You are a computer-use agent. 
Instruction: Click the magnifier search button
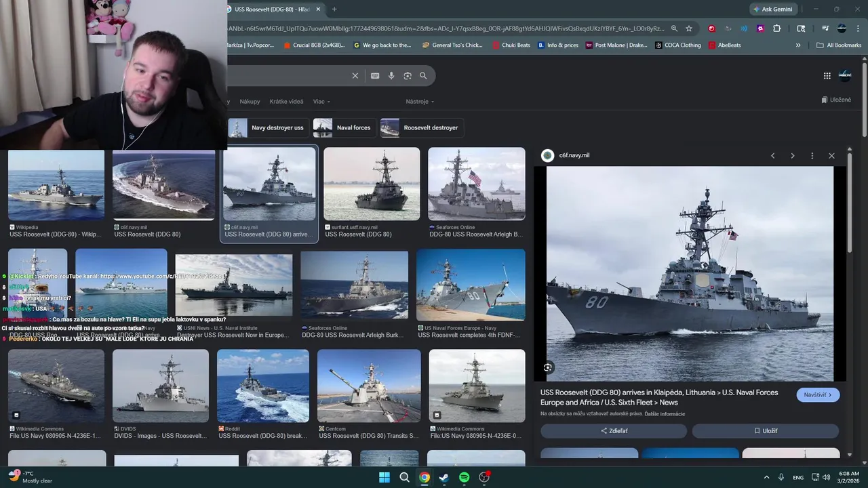point(423,76)
